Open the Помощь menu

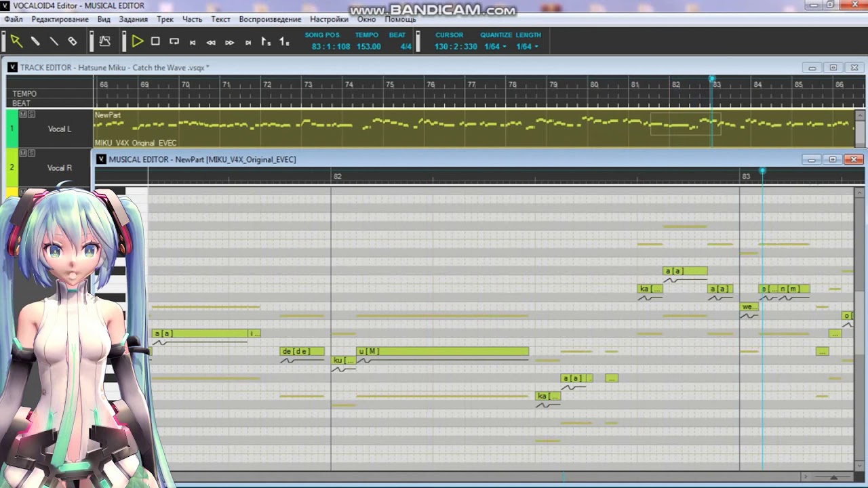[401, 20]
